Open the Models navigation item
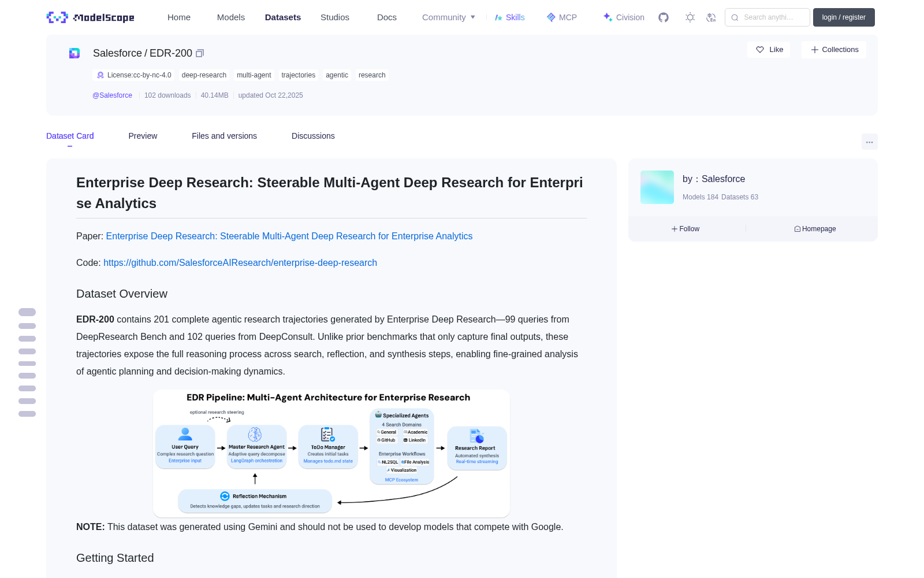 pos(231,17)
